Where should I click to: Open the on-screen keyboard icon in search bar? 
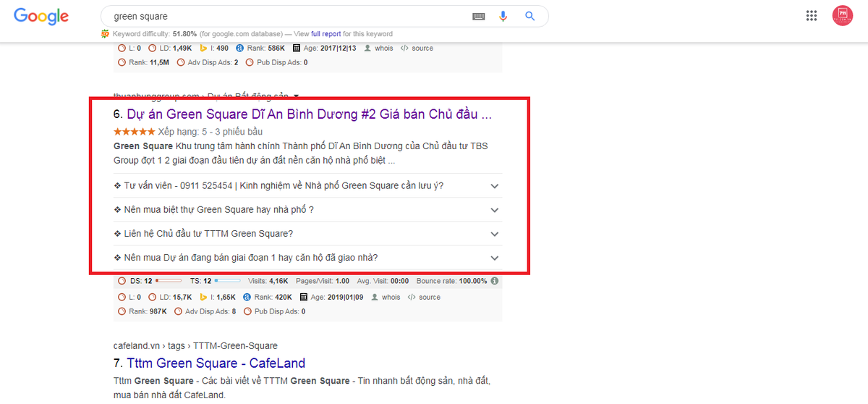click(479, 16)
